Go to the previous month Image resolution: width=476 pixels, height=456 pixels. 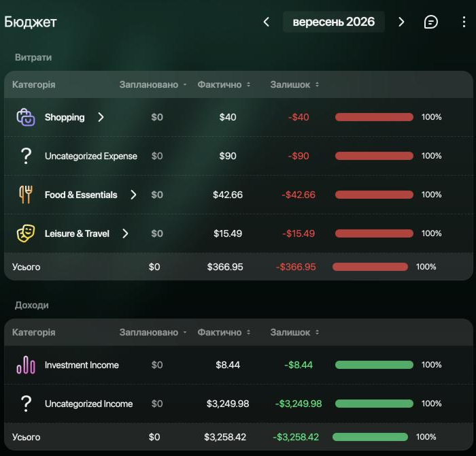(x=267, y=22)
